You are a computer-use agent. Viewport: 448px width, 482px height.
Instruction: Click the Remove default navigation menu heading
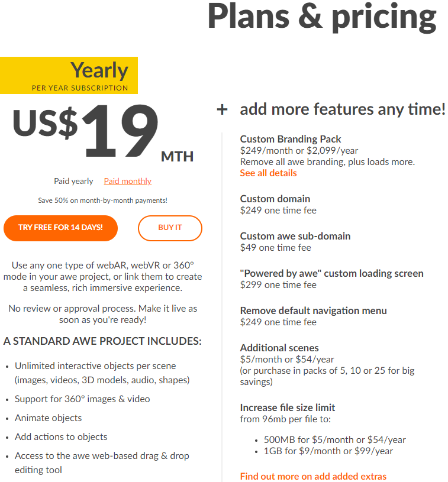pyautogui.click(x=313, y=310)
